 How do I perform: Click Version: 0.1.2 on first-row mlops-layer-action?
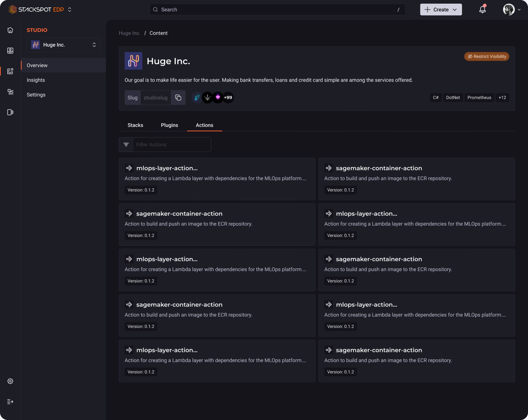point(141,190)
